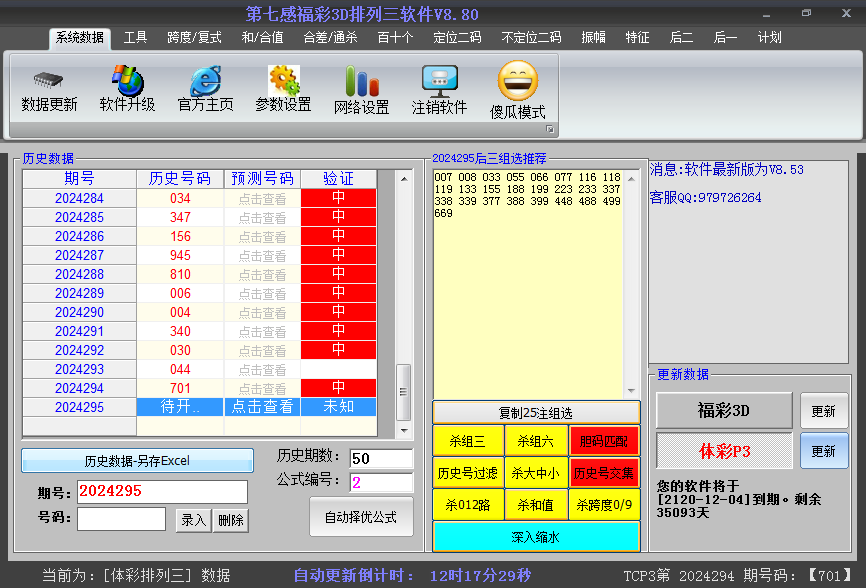Open the 特征 tab
Screen dimensions: 866x588
tap(637, 38)
